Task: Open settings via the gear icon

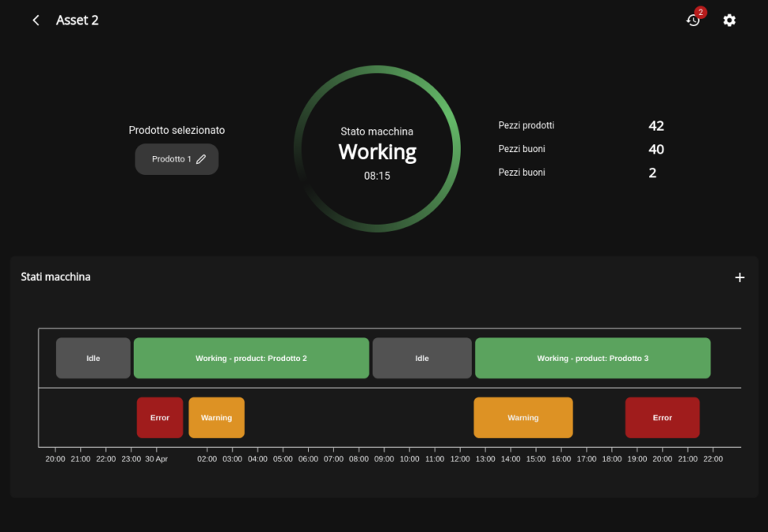Action: pos(729,20)
